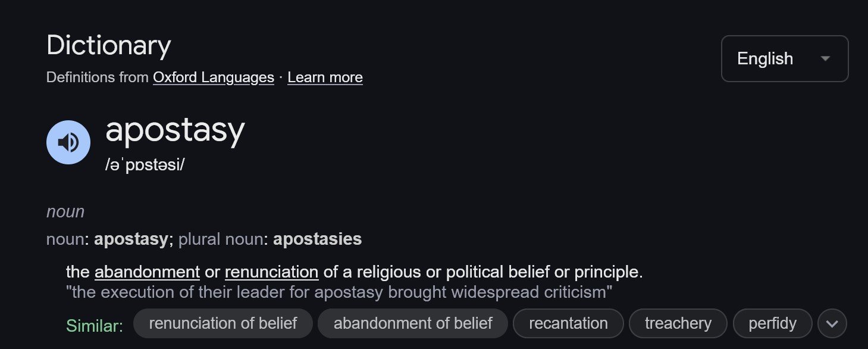Click the example sentence in quotes
The width and height of the screenshot is (868, 349).
(x=339, y=292)
